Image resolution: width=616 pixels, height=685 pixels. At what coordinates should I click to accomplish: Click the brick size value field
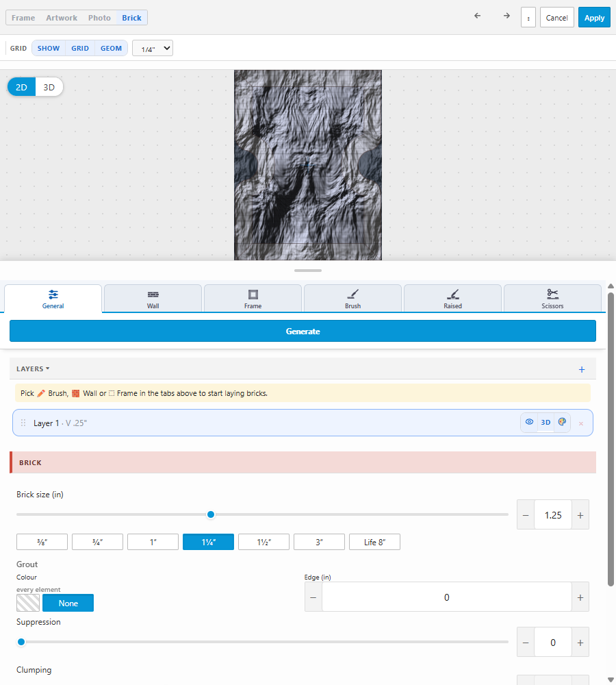pos(553,516)
